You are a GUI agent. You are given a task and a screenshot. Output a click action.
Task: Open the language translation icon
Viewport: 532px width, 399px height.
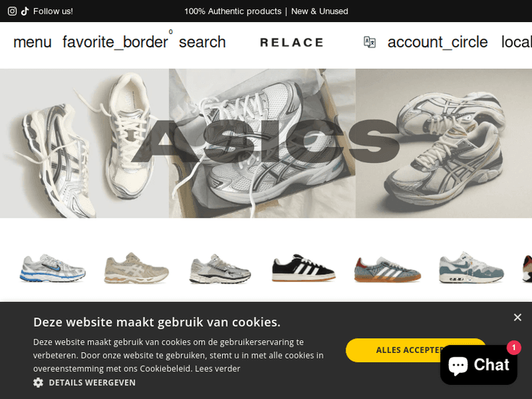(370, 42)
